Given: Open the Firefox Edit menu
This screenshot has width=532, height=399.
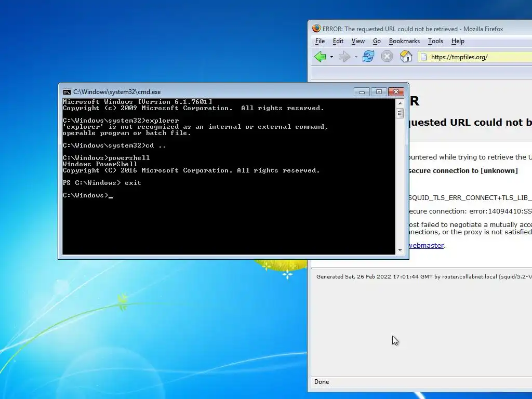Looking at the screenshot, I should pos(338,41).
